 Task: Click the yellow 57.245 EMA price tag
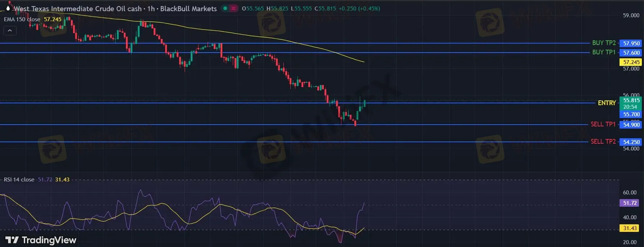tap(631, 62)
